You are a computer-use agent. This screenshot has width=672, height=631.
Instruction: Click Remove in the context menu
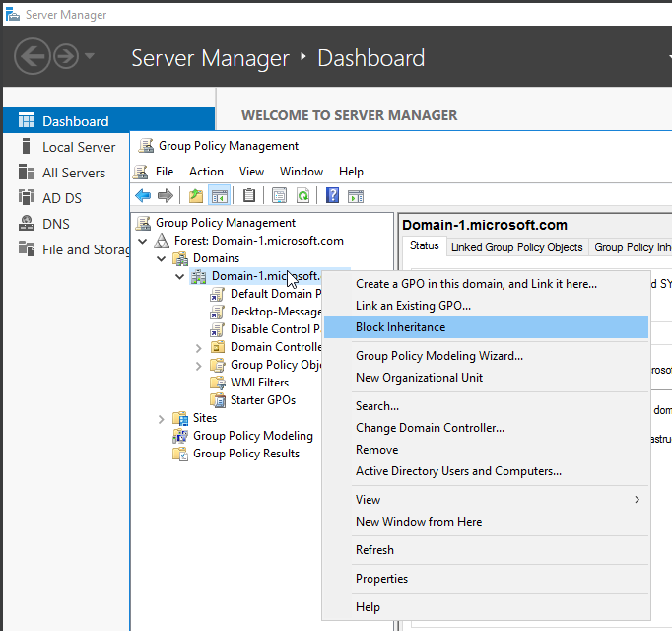pyautogui.click(x=486, y=450)
